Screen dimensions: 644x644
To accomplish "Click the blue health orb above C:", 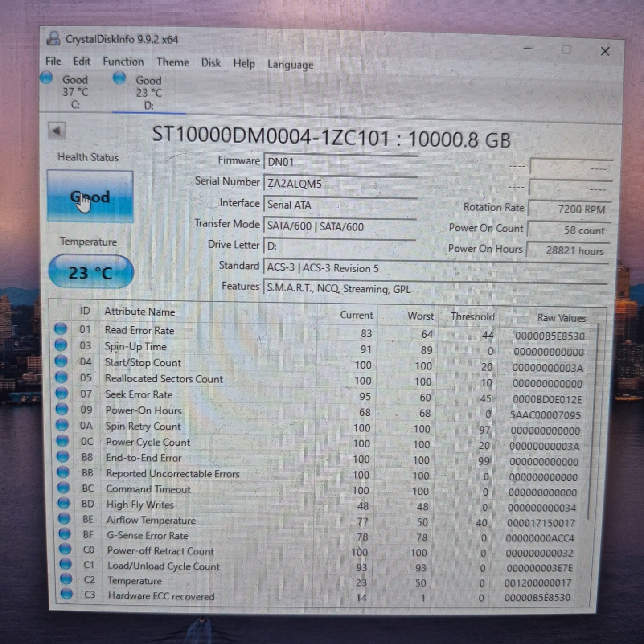I will [46, 78].
